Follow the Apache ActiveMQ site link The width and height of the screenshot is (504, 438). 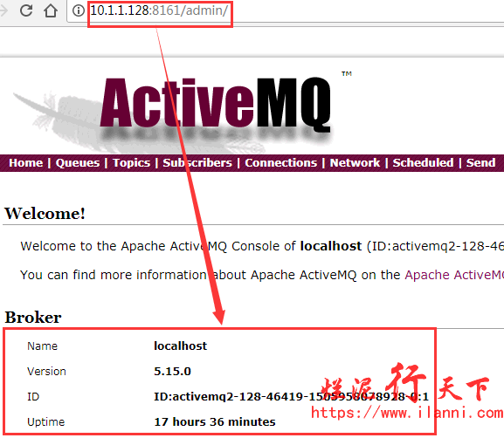tap(454, 275)
